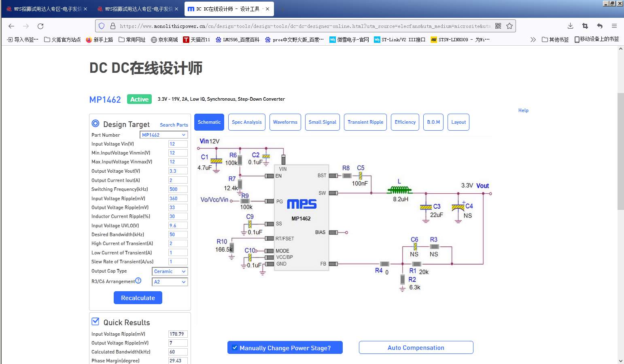
Task: Bookmark this page with the star icon
Action: tap(509, 25)
